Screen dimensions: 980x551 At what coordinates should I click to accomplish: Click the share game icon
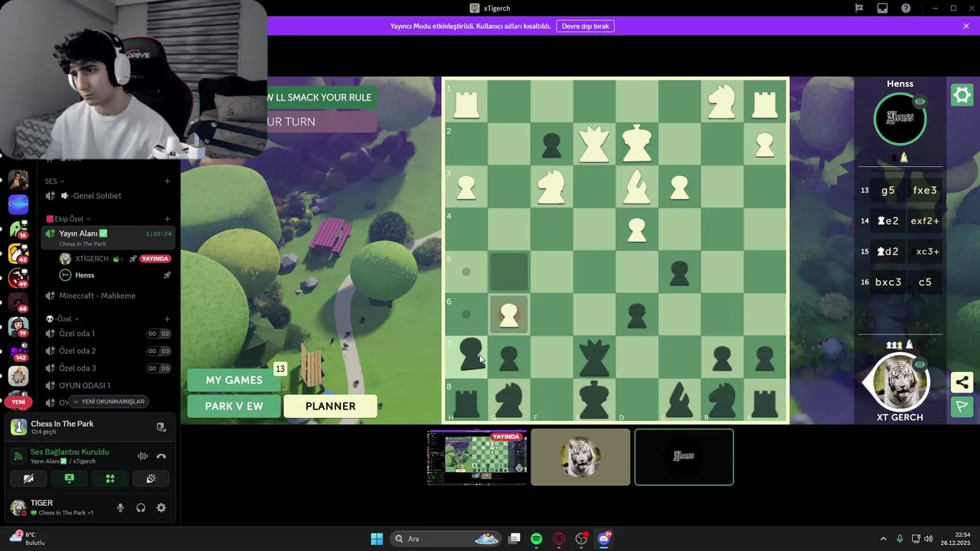(x=962, y=382)
